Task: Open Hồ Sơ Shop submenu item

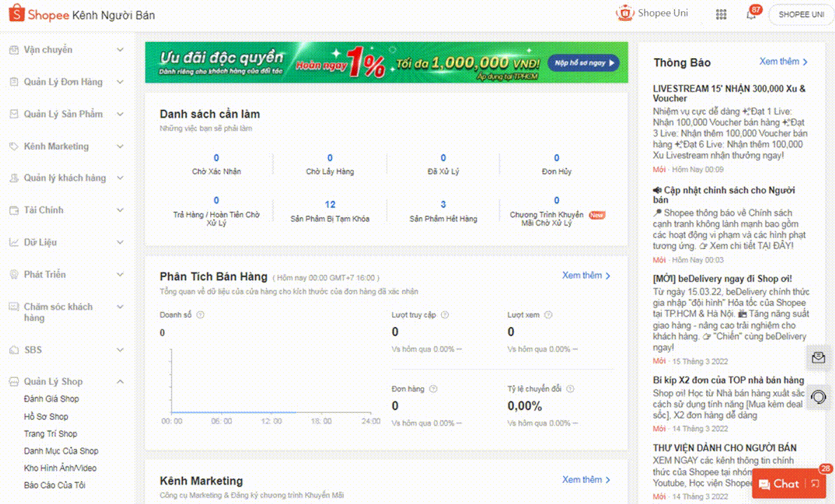Action: pos(46,416)
